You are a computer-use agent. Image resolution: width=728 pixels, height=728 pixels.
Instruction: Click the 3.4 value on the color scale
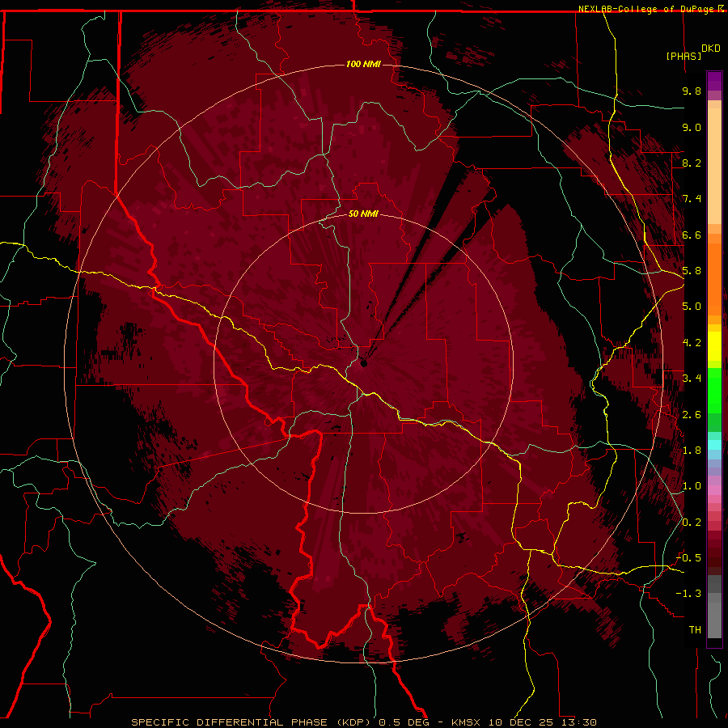(x=692, y=379)
